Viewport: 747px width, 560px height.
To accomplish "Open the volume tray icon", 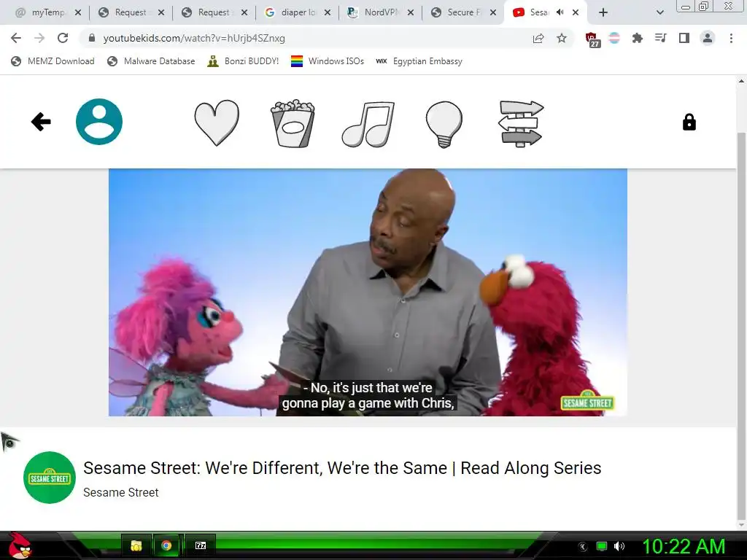I will [x=619, y=546].
